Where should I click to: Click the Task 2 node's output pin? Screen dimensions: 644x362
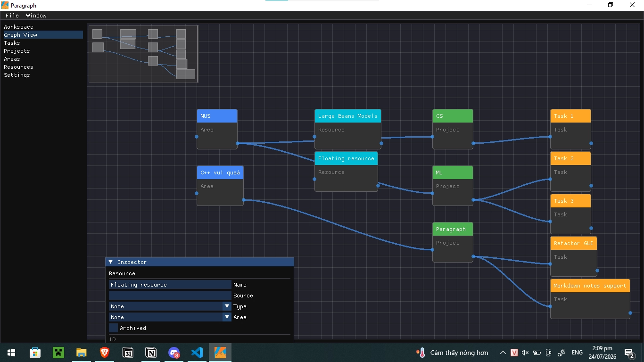point(591,186)
